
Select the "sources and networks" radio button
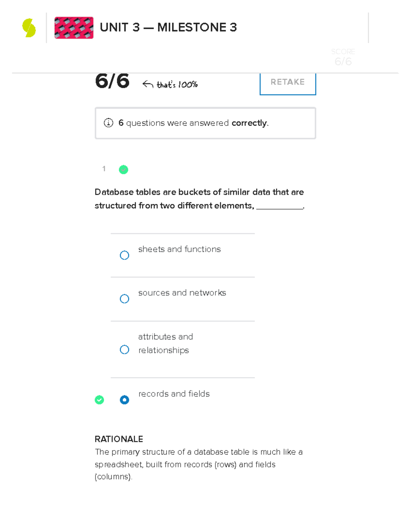(124, 299)
